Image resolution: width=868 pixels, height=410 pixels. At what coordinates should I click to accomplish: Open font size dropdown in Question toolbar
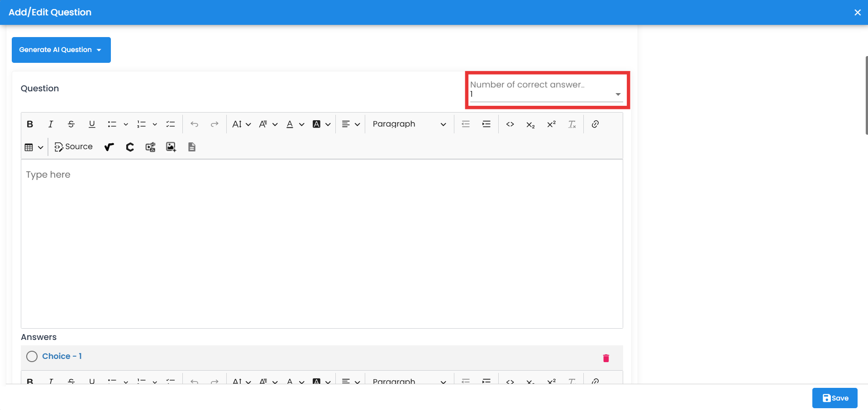(x=241, y=124)
